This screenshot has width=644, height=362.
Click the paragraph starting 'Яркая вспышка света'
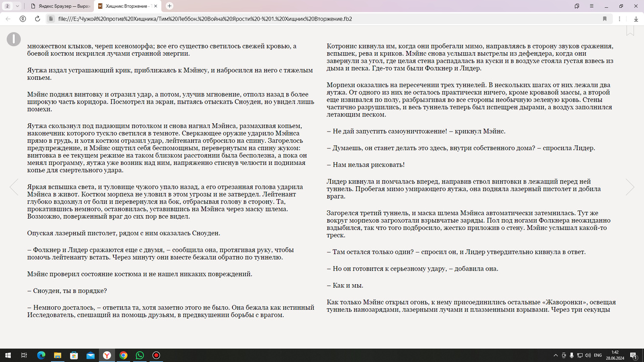tap(165, 202)
